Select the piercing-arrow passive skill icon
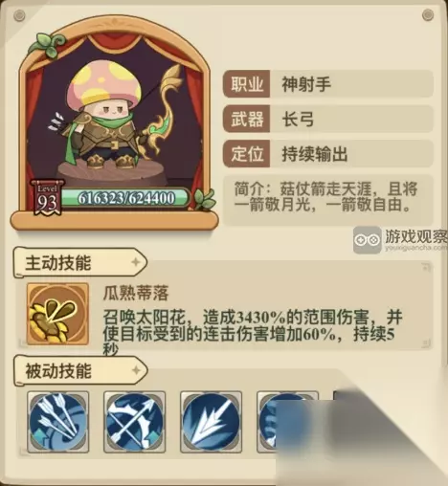Screen dimensions: 448x486 [x=212, y=422]
